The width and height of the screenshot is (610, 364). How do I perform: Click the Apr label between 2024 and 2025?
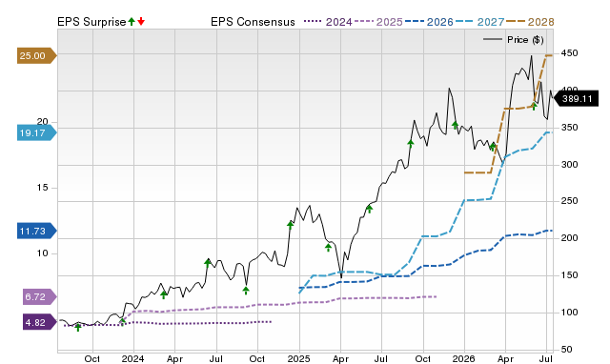(174, 358)
